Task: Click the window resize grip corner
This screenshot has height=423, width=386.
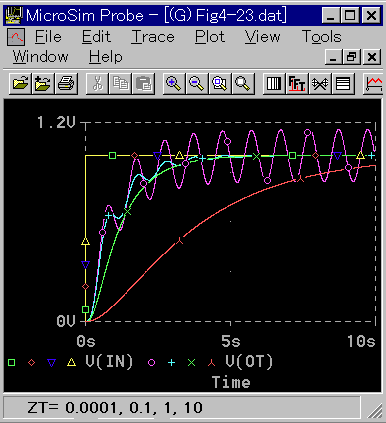Action: [x=374, y=410]
